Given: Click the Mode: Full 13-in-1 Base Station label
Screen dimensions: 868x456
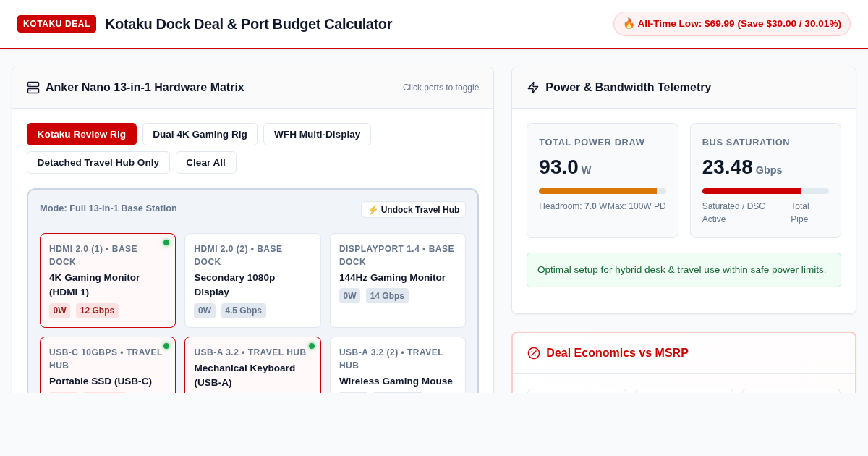Looking at the screenshot, I should pyautogui.click(x=109, y=208).
